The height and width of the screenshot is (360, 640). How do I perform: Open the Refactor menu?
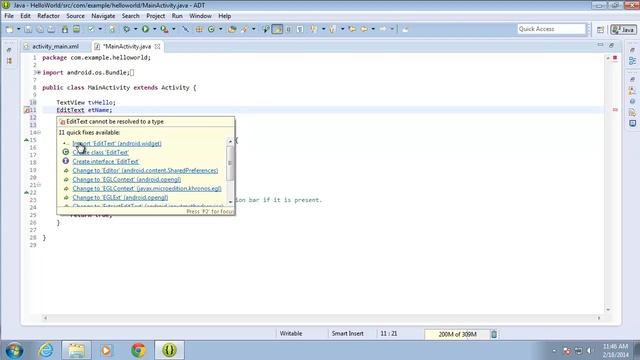coord(48,16)
